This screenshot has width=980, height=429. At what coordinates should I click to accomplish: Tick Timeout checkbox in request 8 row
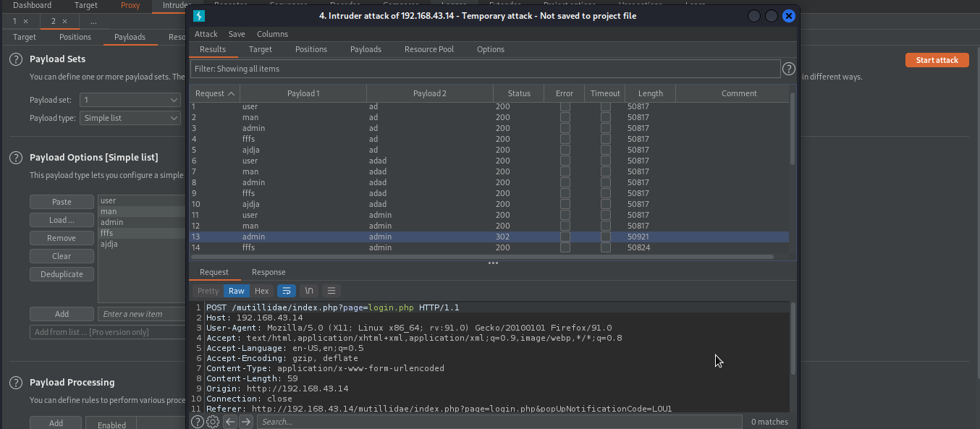606,182
